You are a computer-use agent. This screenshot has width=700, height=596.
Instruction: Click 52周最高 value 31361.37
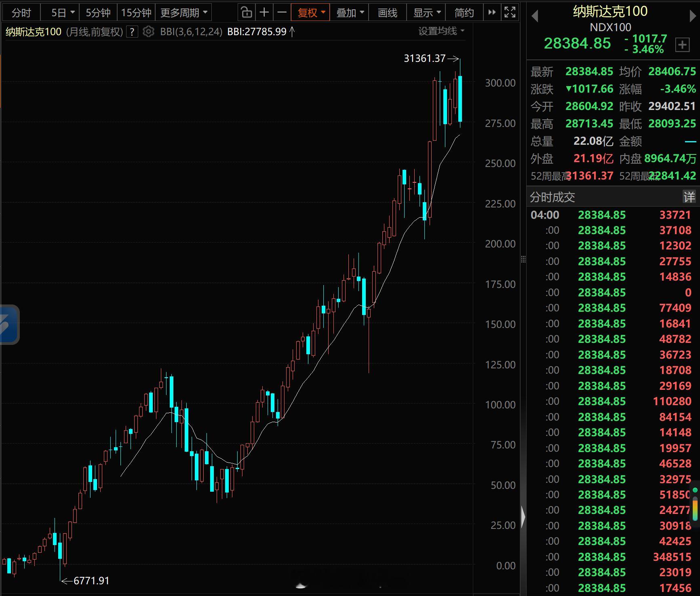point(590,176)
